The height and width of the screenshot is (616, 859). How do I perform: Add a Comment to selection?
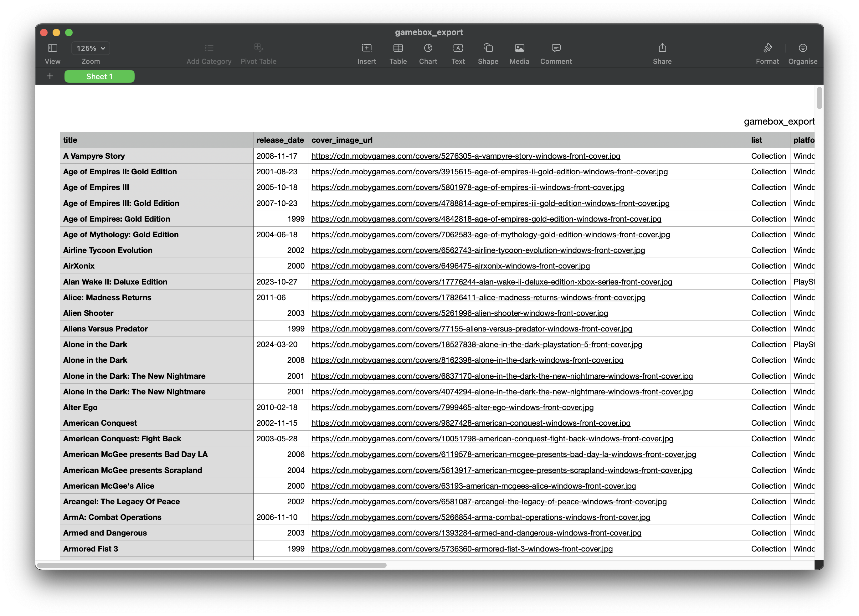click(x=556, y=48)
